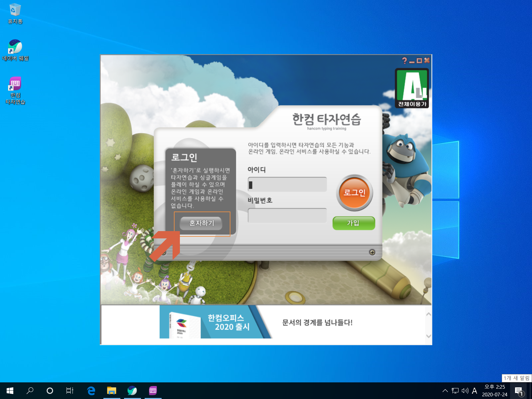Select the 한컴 타자연습 desktop shortcut
This screenshot has width=532, height=399.
(15, 91)
